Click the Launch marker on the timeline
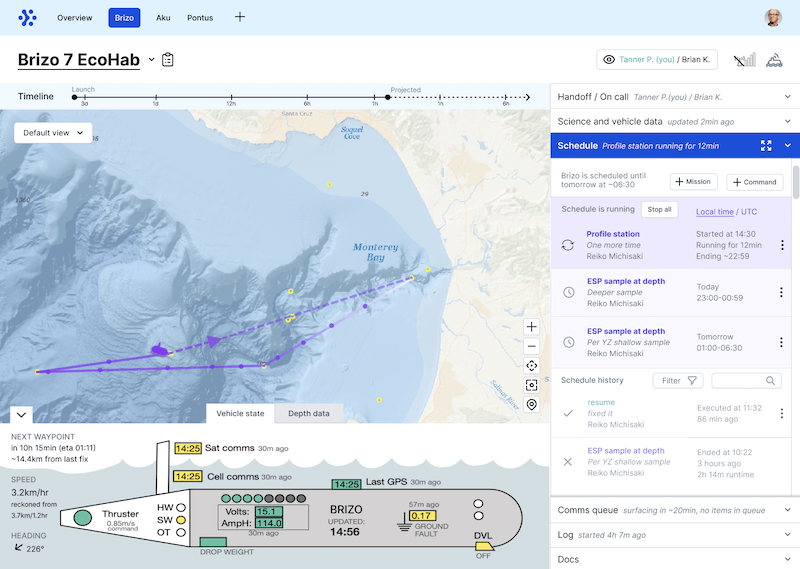 tap(74, 97)
